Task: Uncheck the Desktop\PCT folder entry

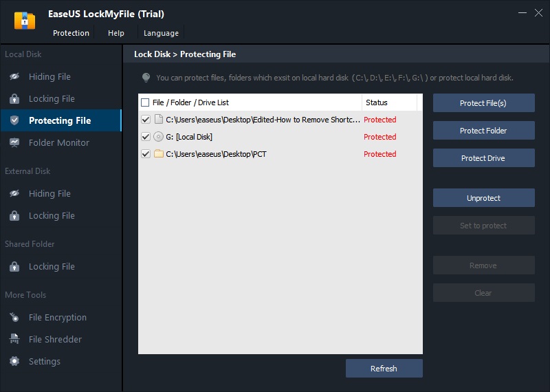Action: pyautogui.click(x=146, y=154)
